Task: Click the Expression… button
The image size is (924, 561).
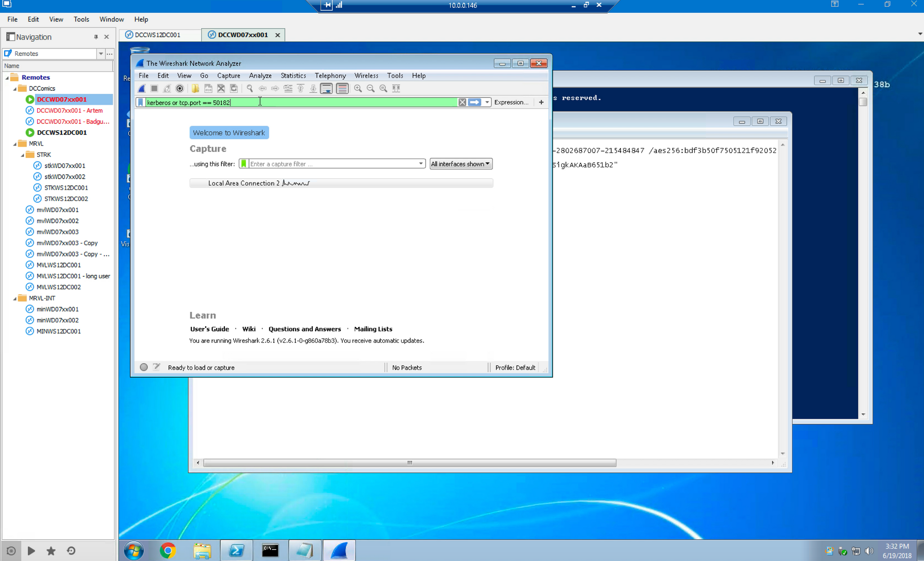Action: pos(511,102)
